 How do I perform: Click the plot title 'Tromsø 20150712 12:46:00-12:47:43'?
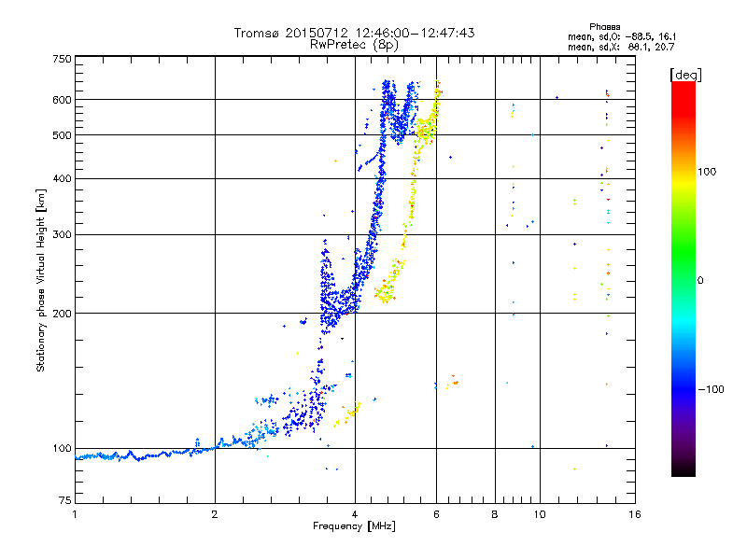354,33
